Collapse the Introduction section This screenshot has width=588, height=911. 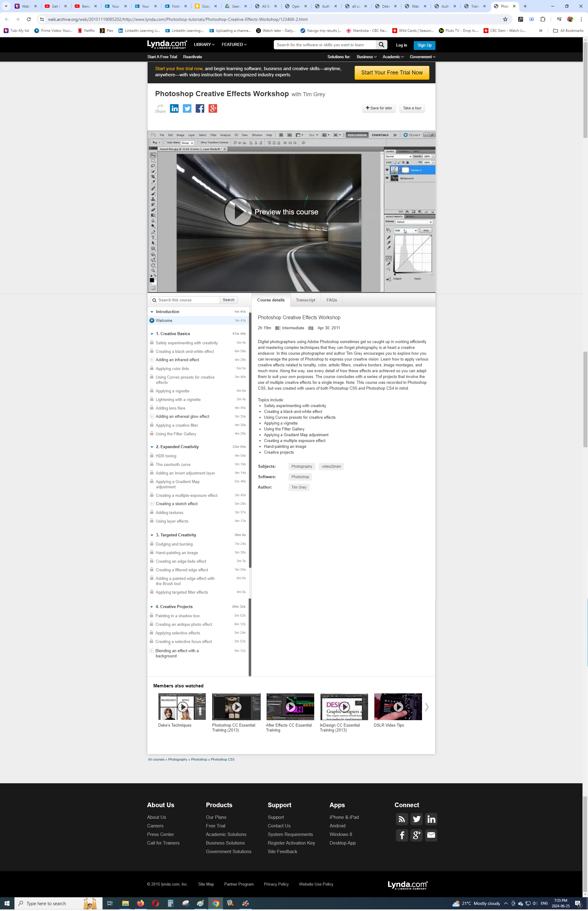[x=152, y=312]
